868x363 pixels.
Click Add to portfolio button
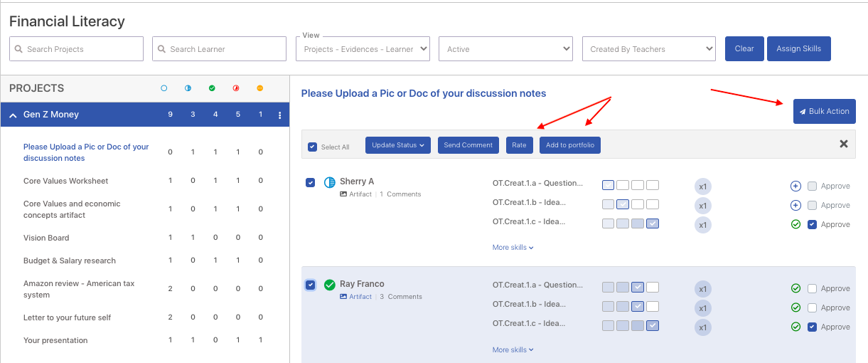coord(570,145)
